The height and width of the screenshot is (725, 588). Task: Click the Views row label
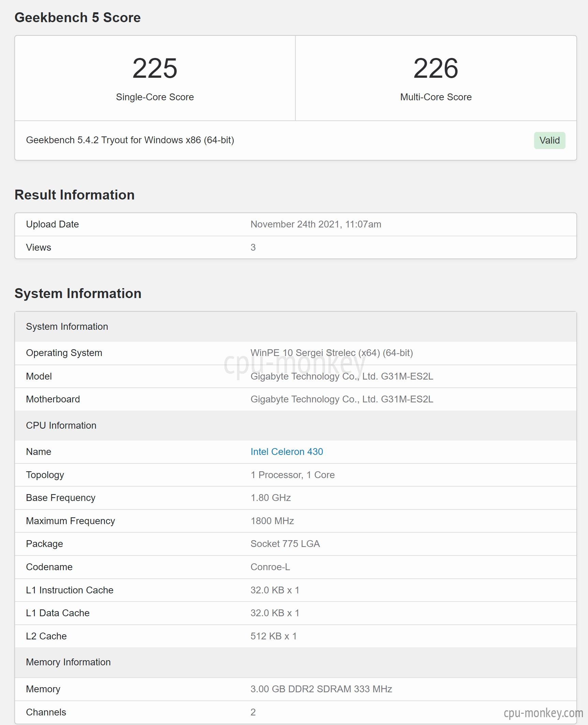[x=39, y=248]
